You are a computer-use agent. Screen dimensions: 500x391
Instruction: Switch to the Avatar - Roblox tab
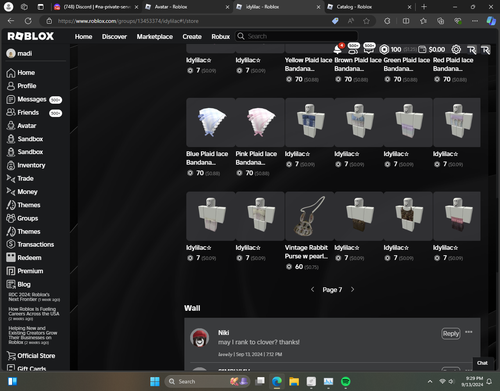click(x=188, y=7)
